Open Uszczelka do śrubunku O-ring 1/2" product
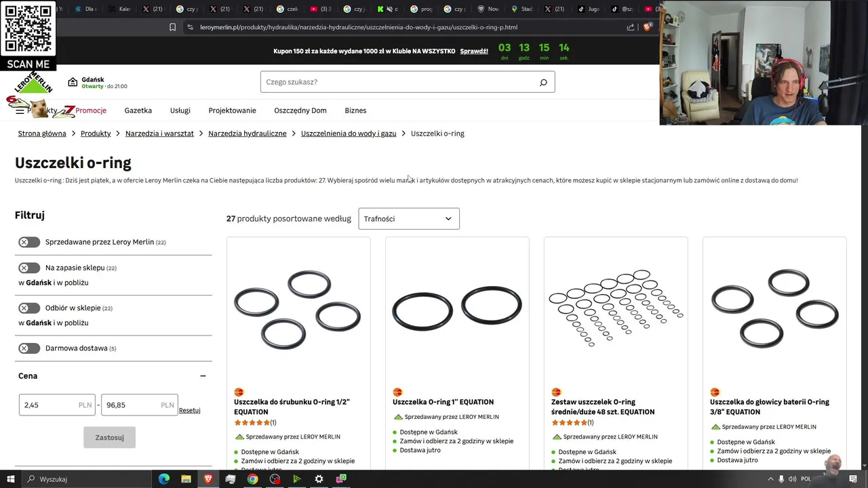868x488 pixels. tap(292, 407)
